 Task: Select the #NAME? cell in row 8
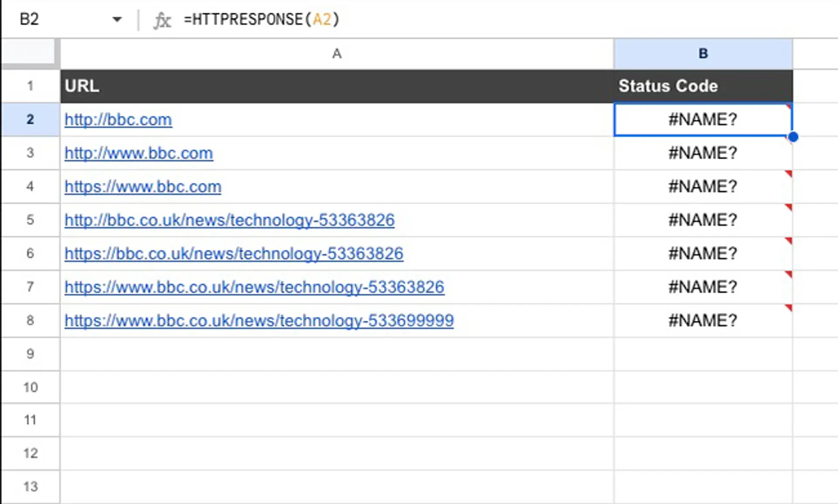coord(703,321)
